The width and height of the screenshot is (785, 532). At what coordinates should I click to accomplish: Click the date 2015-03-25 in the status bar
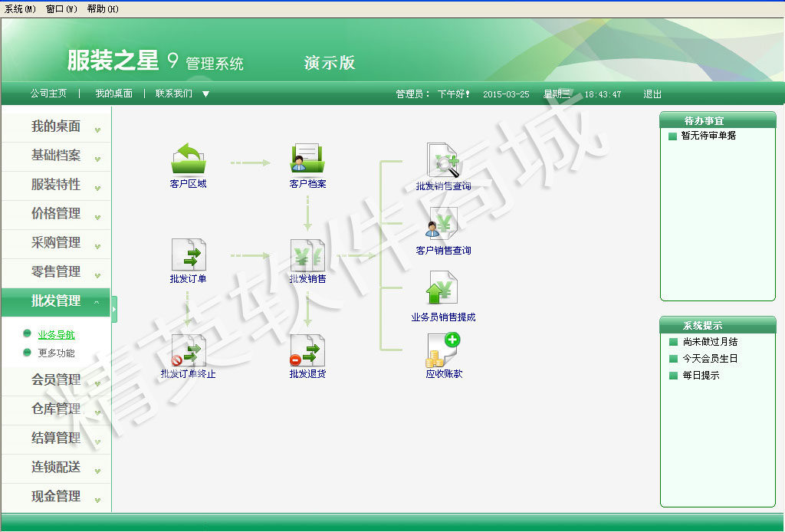tap(506, 94)
